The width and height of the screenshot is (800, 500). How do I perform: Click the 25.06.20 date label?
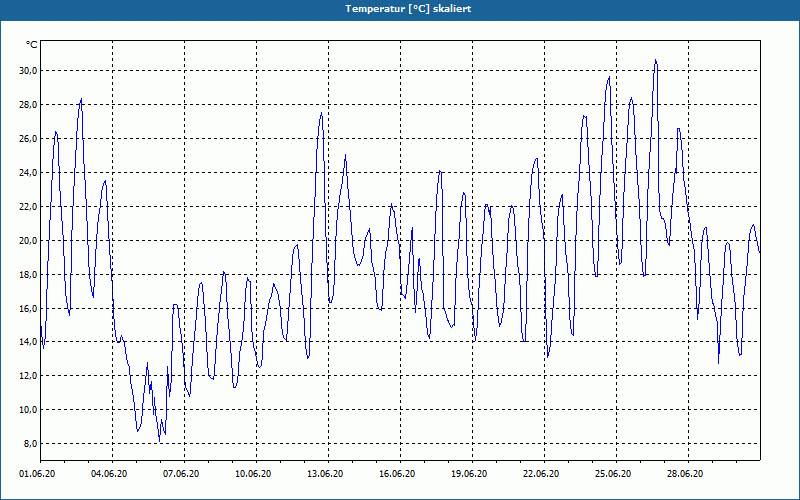pos(613,474)
